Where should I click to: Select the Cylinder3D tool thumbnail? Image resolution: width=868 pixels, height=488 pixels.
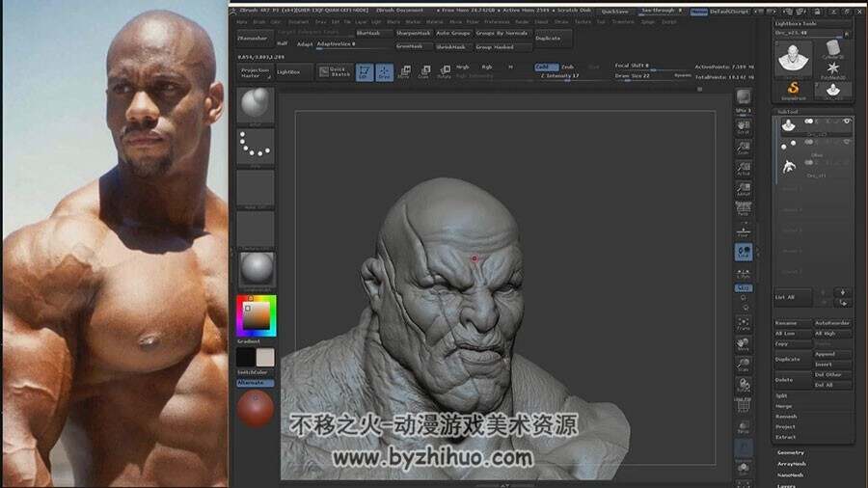pyautogui.click(x=833, y=49)
